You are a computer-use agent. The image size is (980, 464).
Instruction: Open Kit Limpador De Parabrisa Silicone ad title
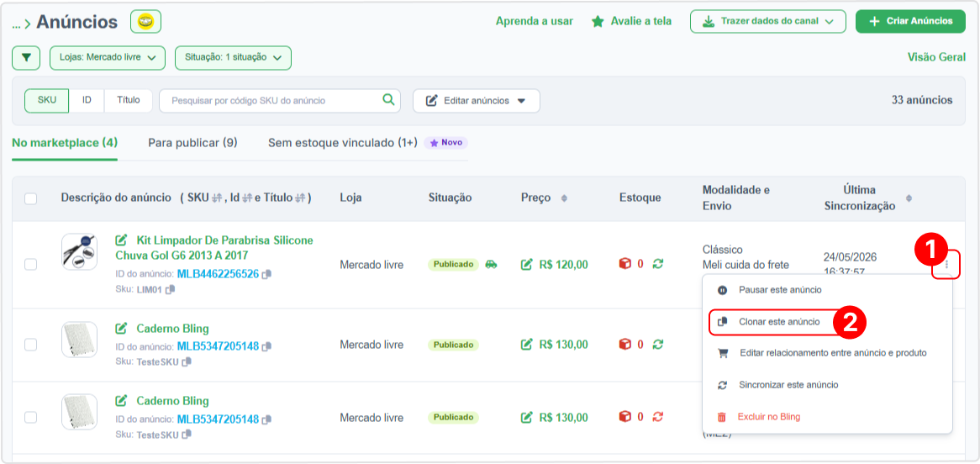point(214,248)
